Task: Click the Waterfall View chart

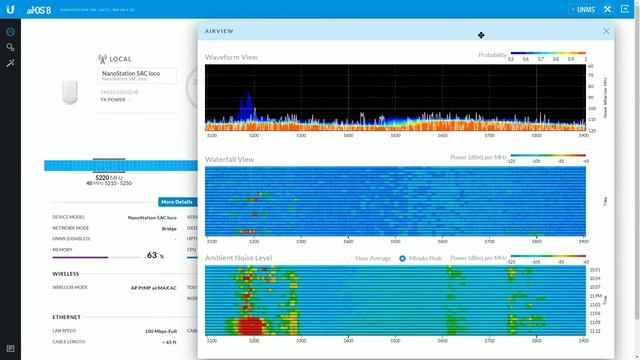Action: (395, 201)
